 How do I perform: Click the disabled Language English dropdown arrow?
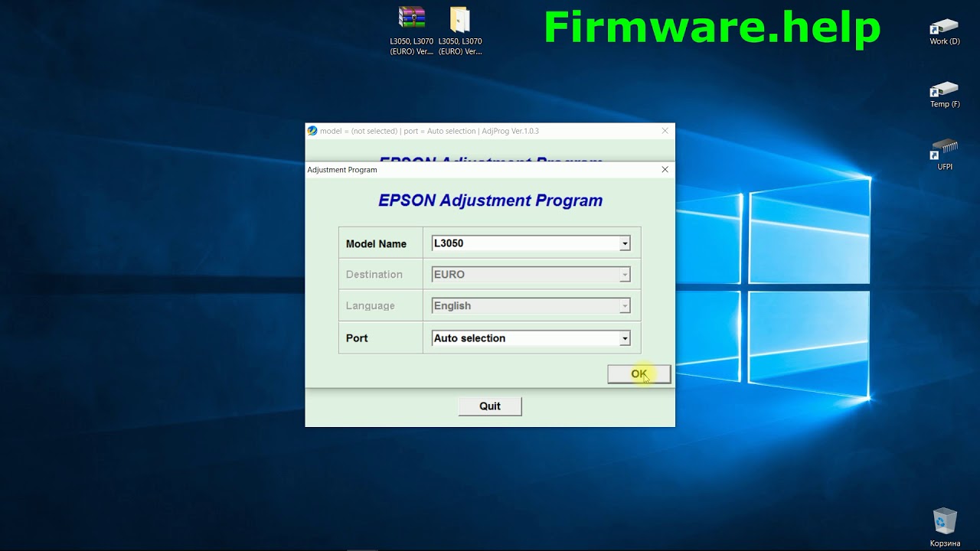pyautogui.click(x=625, y=306)
